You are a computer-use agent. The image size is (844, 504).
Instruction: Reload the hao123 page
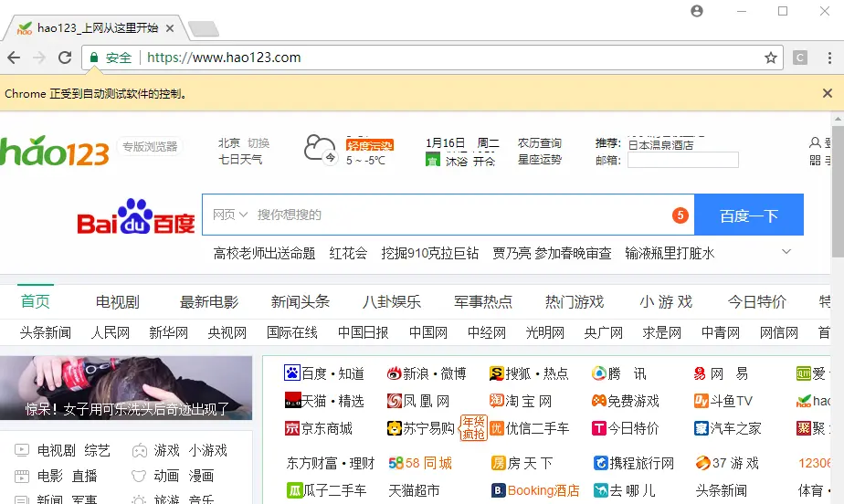tap(65, 58)
